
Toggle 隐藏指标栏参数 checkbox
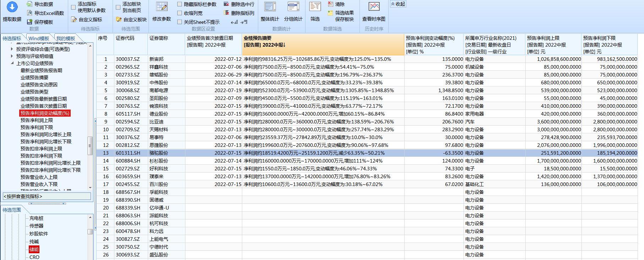pos(180,4)
